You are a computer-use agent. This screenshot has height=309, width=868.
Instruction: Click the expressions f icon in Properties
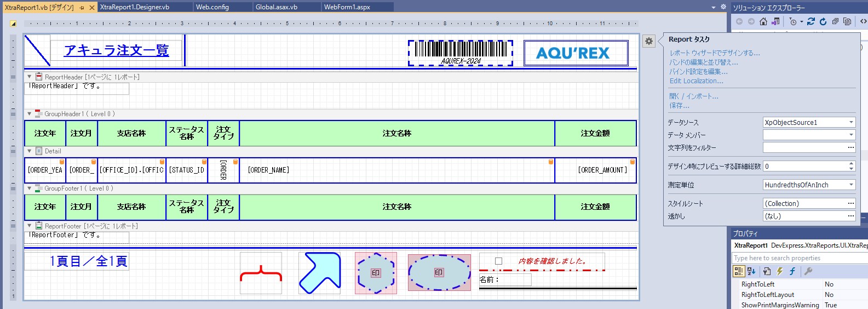[792, 271]
